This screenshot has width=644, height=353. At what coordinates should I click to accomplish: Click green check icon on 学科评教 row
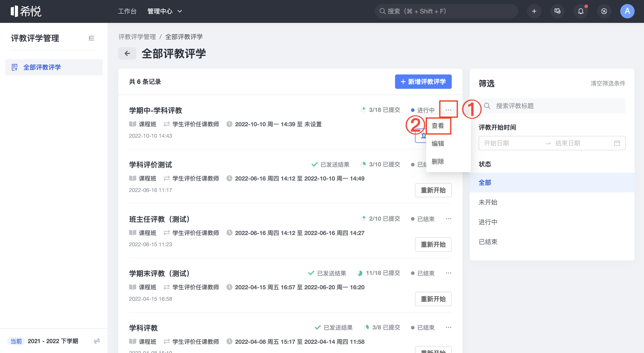[x=318, y=327]
